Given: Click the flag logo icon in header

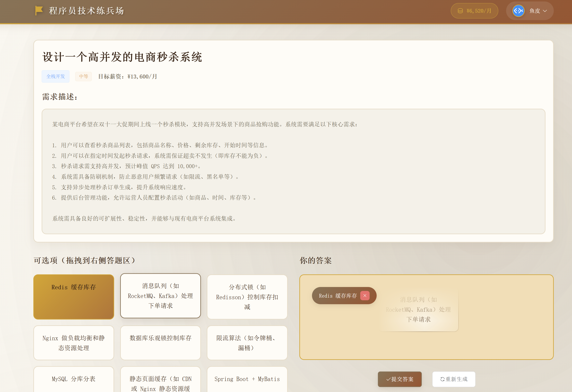Looking at the screenshot, I should coord(39,11).
